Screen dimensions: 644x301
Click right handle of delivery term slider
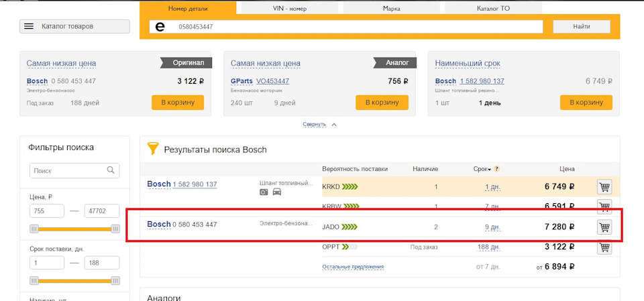point(115,281)
